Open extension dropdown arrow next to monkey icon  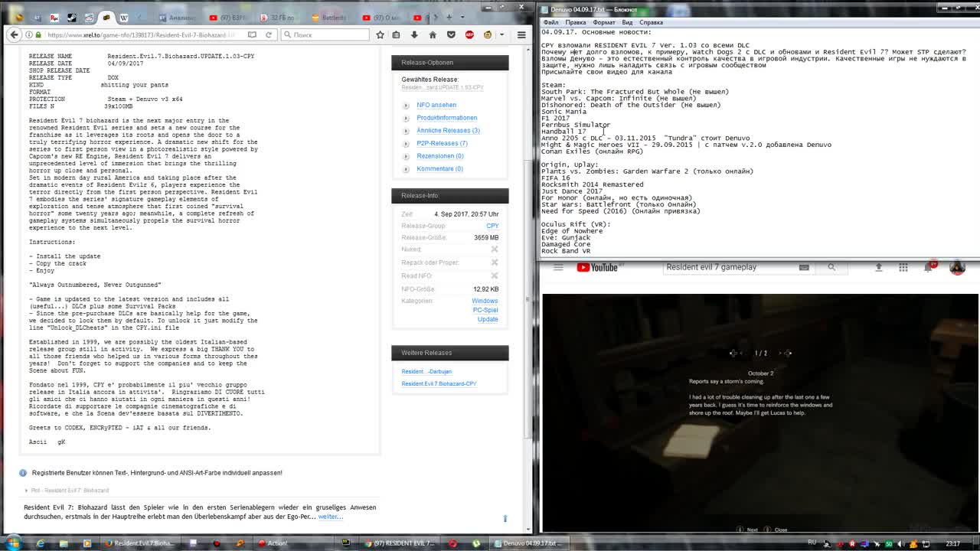tap(501, 34)
